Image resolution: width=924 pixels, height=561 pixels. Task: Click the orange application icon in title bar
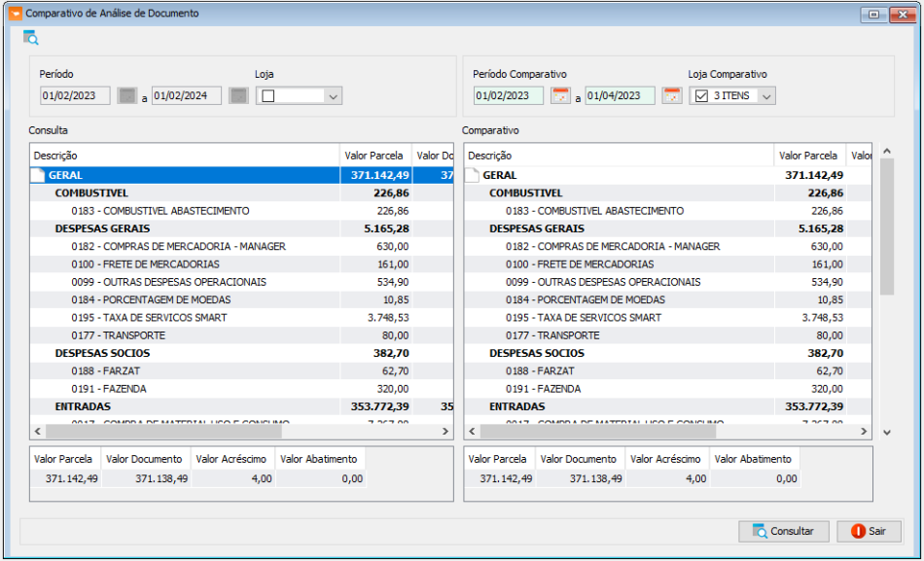tap(16, 13)
